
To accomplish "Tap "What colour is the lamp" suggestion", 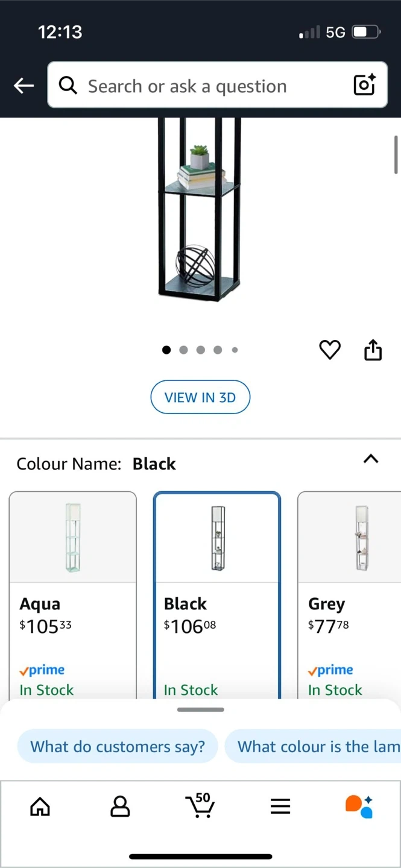I will coord(314,747).
